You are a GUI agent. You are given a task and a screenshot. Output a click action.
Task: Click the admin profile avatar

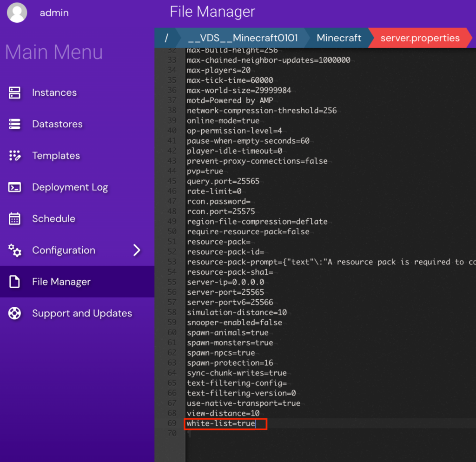[x=17, y=13]
